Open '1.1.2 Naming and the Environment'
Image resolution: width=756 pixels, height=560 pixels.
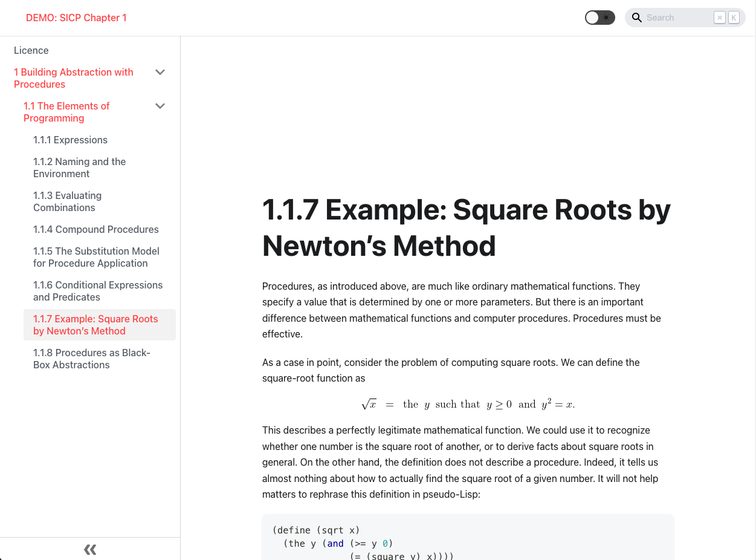(79, 168)
